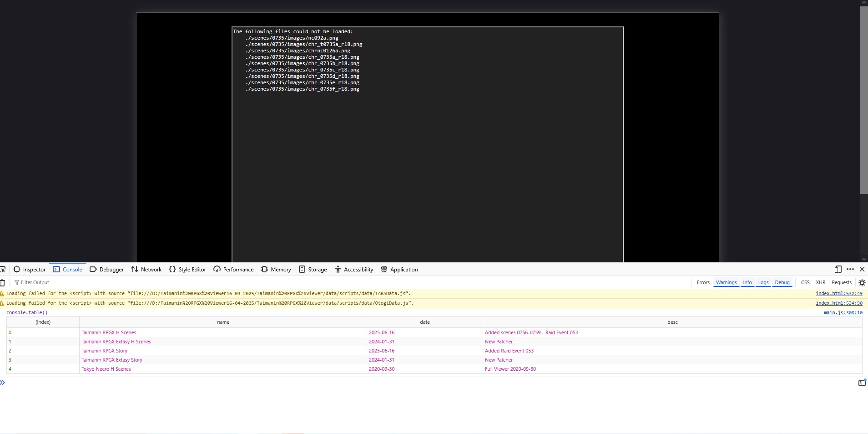Toggle the Debug filter
The width and height of the screenshot is (868, 434).
[x=782, y=282]
